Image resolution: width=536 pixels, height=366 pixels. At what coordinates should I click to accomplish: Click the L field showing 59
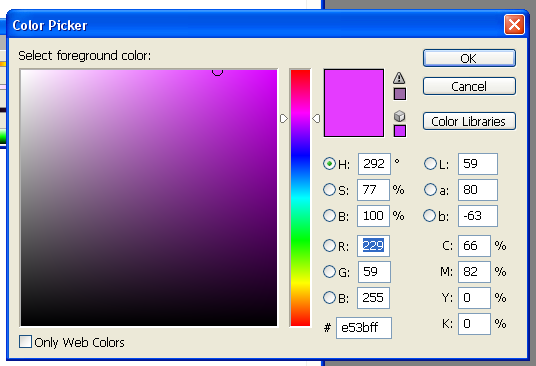point(478,164)
